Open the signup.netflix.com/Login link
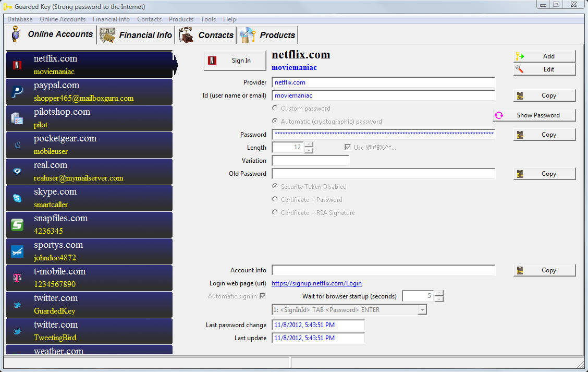This screenshot has width=588, height=372. pos(316,283)
